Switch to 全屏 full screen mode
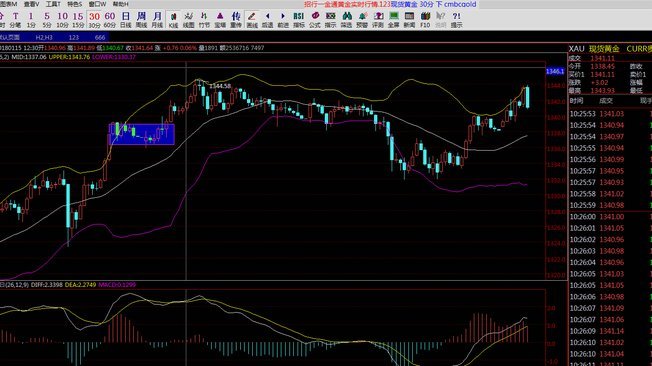652x366 pixels. pyautogui.click(x=393, y=20)
